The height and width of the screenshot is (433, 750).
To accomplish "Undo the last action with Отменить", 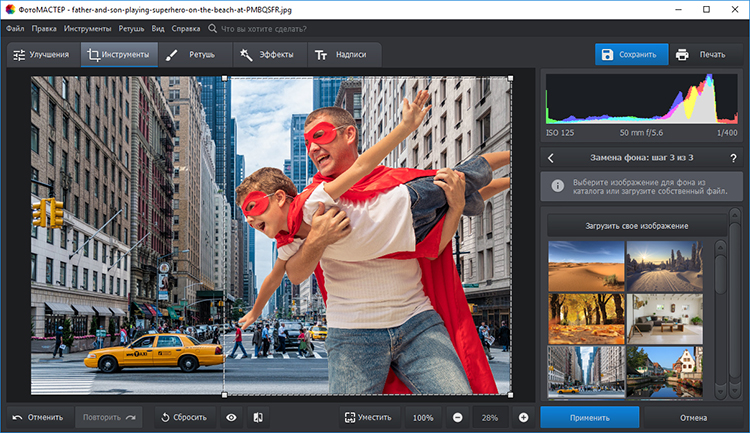I will (x=38, y=417).
